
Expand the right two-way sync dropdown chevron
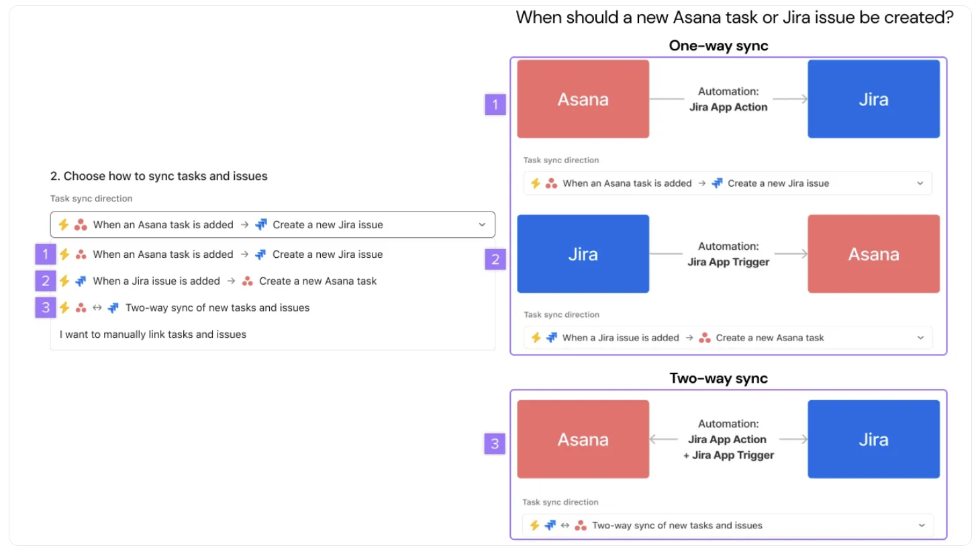tap(922, 525)
